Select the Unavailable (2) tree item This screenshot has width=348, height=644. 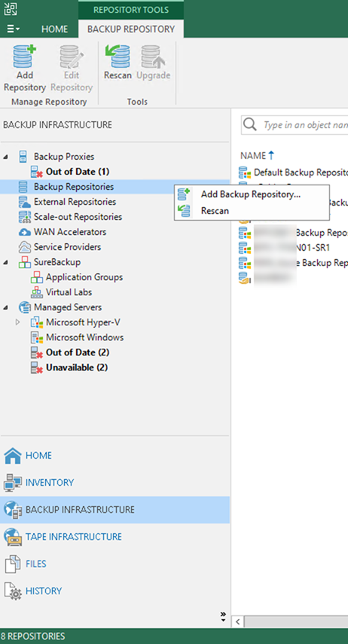click(76, 368)
